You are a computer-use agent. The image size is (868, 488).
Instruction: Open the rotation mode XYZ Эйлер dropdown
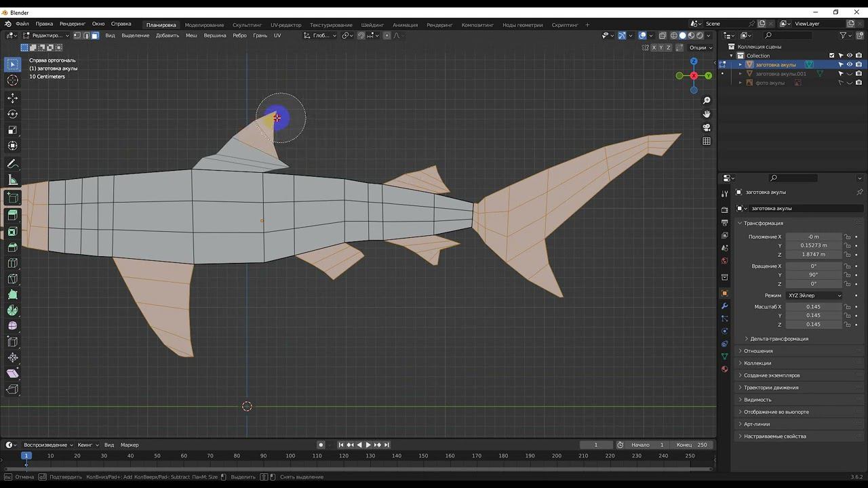click(x=814, y=296)
